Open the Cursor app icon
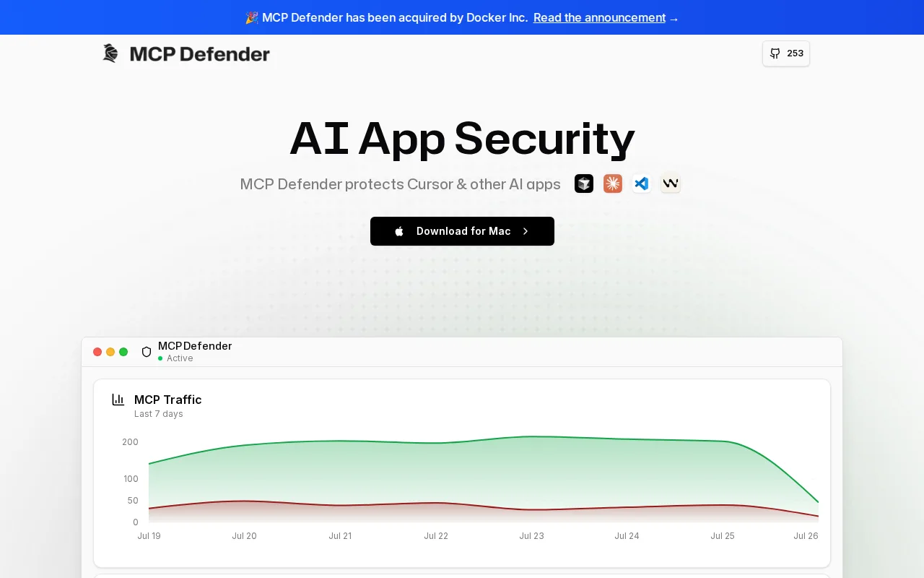 coord(584,184)
